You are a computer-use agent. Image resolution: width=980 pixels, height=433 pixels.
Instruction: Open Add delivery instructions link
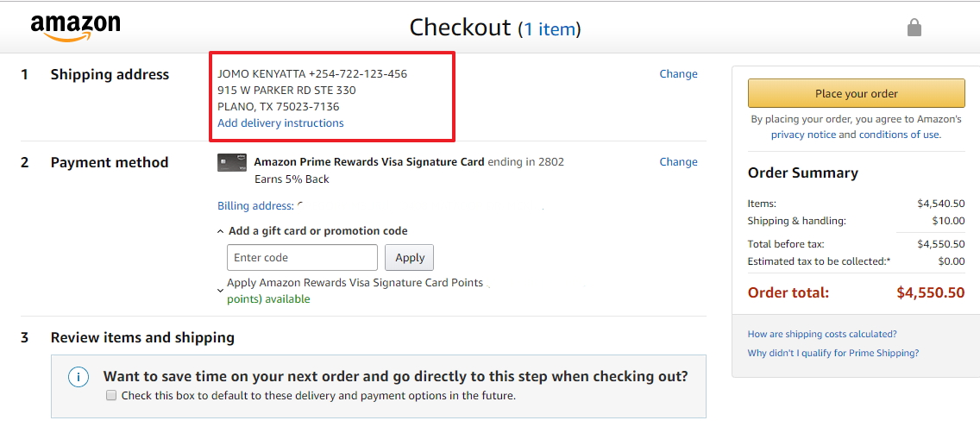tap(280, 123)
